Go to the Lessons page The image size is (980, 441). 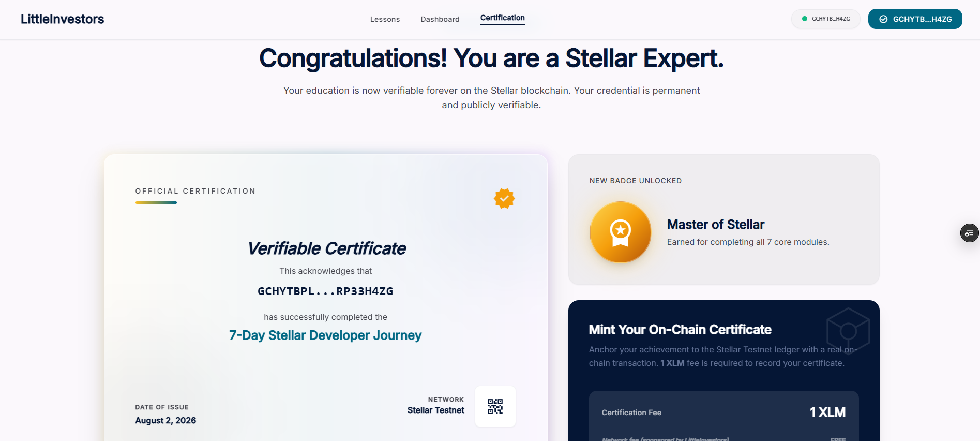385,19
